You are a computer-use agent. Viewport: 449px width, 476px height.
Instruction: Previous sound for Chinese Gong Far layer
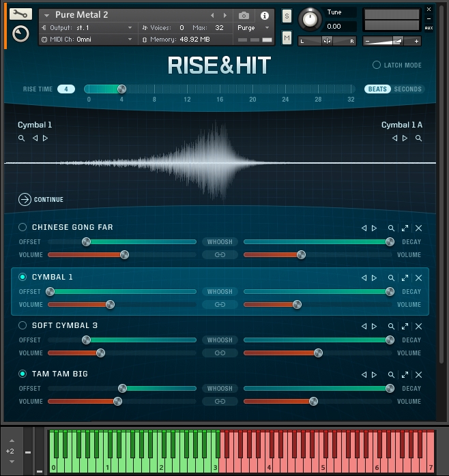point(364,228)
